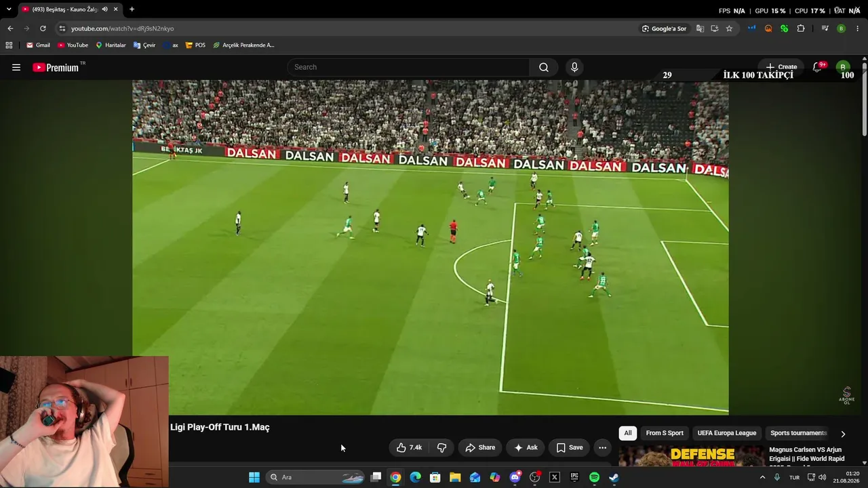
Task: Open Discord from the taskbar
Action: (x=515, y=477)
